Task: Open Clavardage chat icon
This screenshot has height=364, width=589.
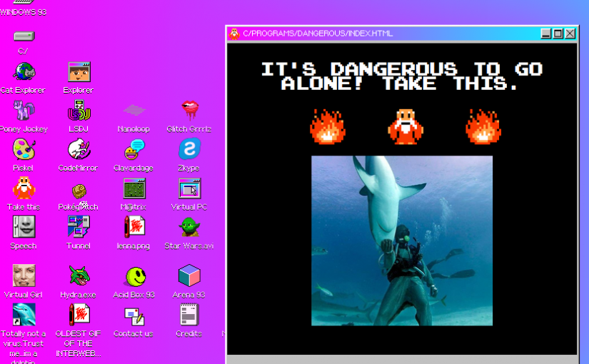Action: pos(134,149)
